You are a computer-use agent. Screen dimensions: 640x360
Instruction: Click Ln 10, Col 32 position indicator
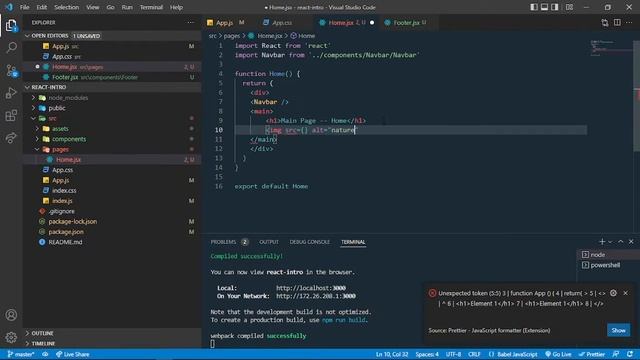pyautogui.click(x=392, y=354)
